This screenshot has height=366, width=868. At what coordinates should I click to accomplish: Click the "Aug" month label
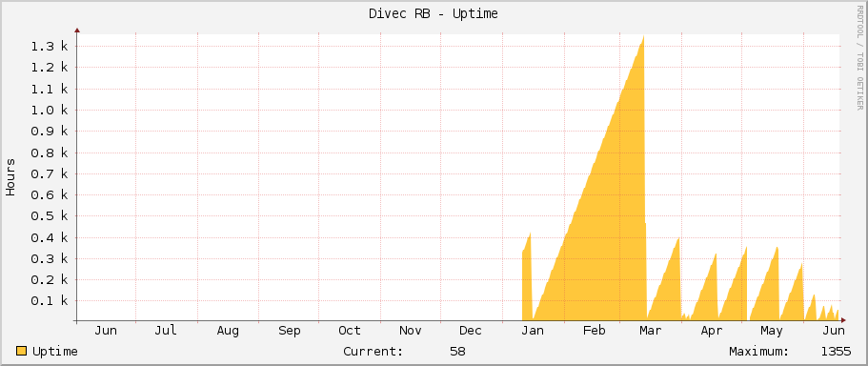228,331
